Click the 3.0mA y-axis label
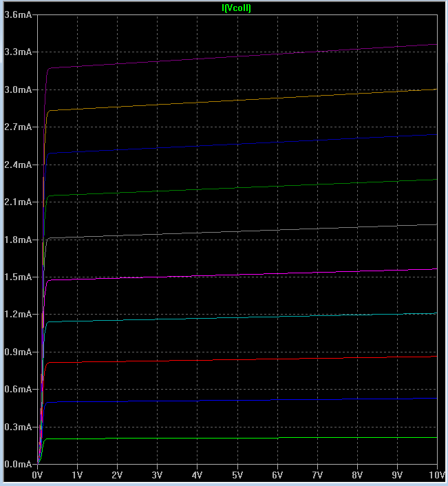448x486 pixels. click(18, 89)
